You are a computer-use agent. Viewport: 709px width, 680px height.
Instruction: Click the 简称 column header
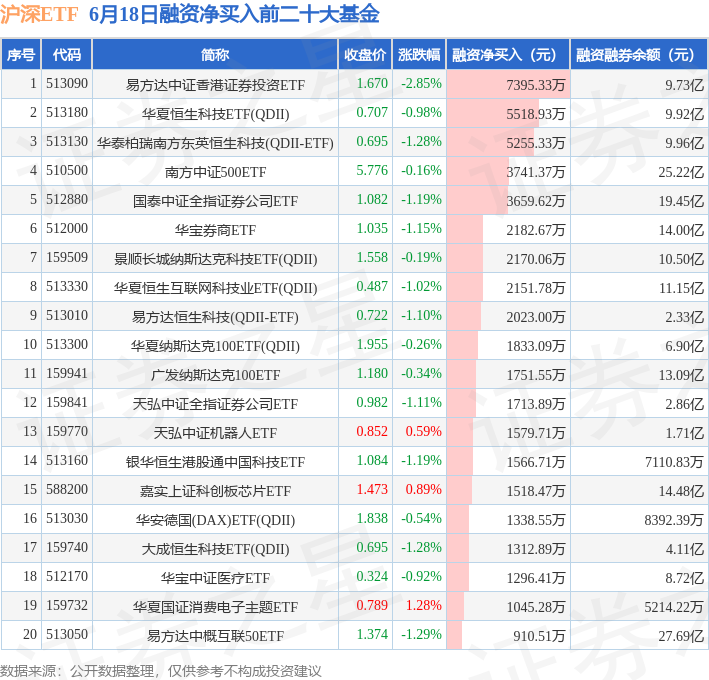215,55
